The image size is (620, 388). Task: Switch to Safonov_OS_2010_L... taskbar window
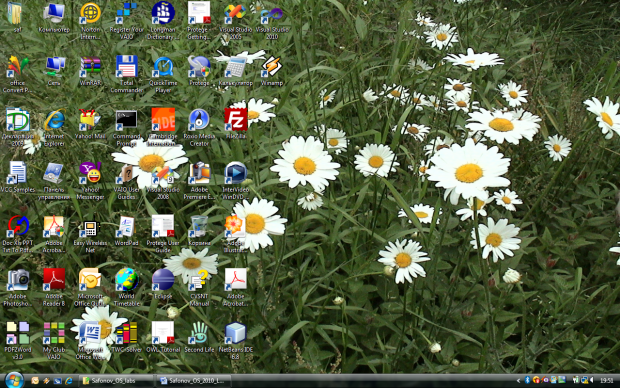tap(194, 380)
